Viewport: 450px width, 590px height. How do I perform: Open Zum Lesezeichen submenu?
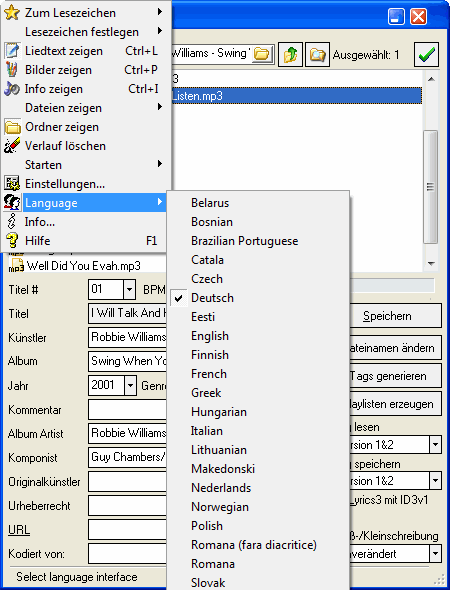tap(86, 12)
